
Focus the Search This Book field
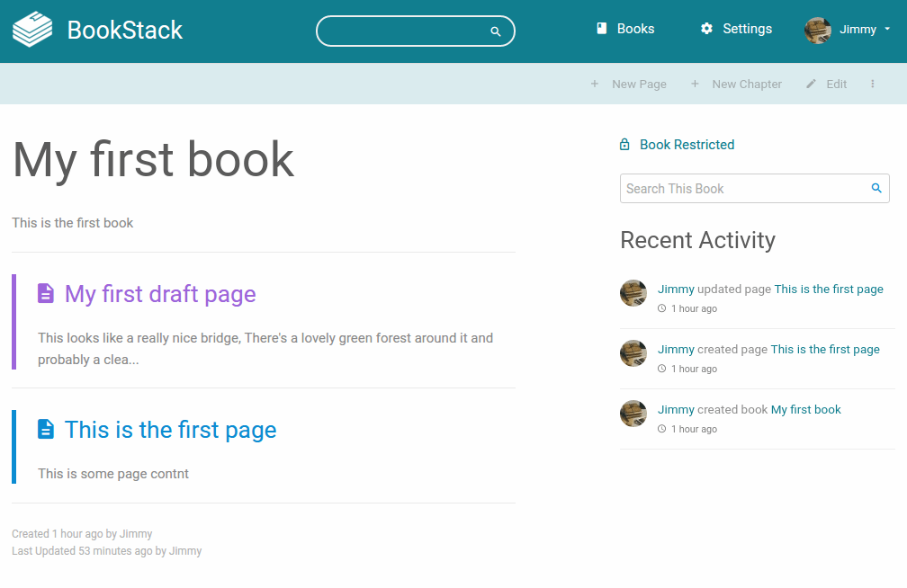pos(754,189)
